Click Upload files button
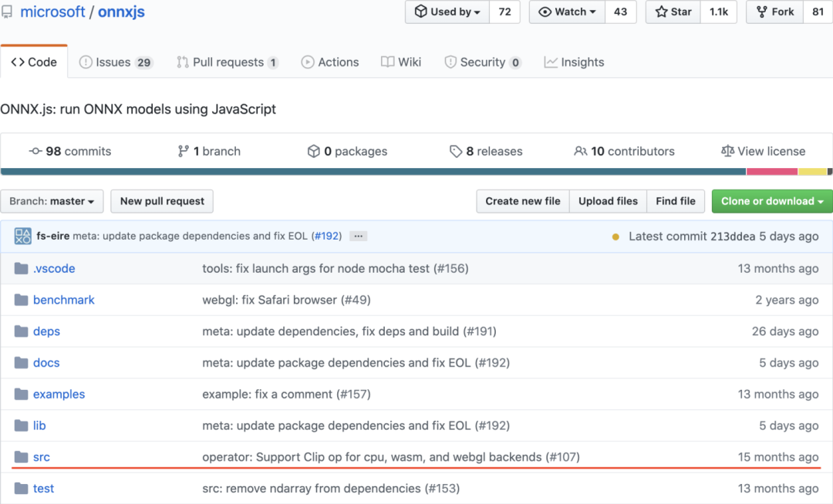 coord(608,201)
